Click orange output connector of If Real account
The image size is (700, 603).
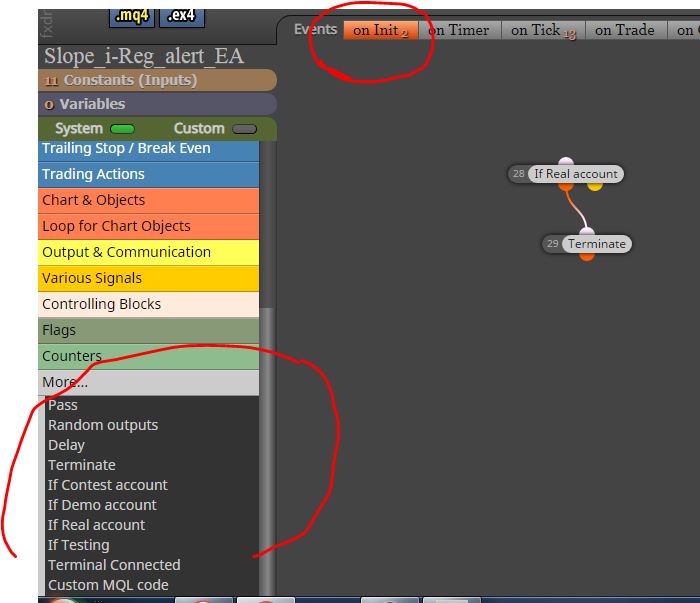[x=566, y=187]
